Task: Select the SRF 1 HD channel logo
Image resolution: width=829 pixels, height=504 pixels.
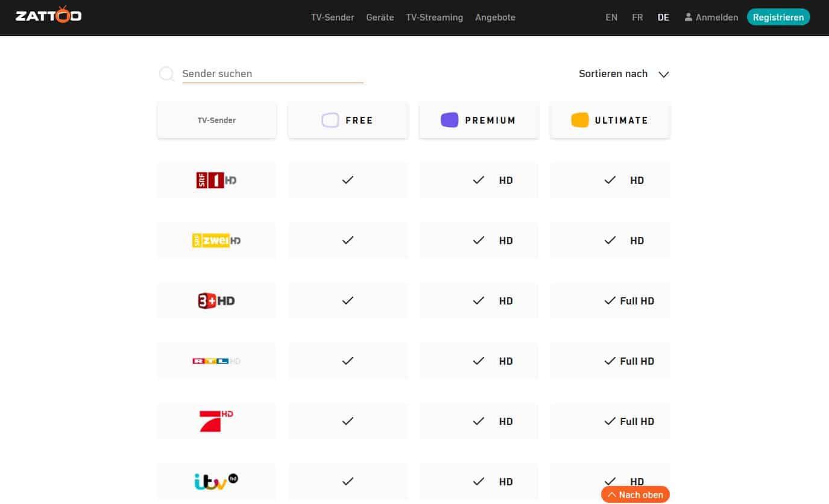Action: click(x=216, y=180)
